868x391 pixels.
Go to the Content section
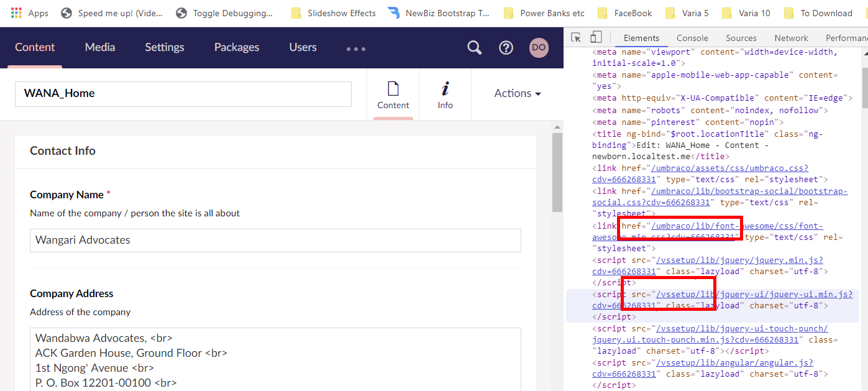click(35, 47)
